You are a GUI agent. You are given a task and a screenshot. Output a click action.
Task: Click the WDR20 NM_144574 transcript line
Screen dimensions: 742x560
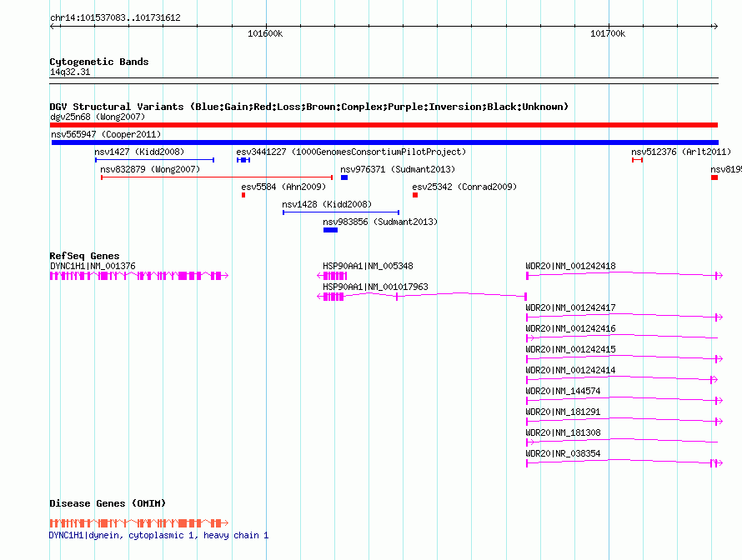click(x=624, y=400)
